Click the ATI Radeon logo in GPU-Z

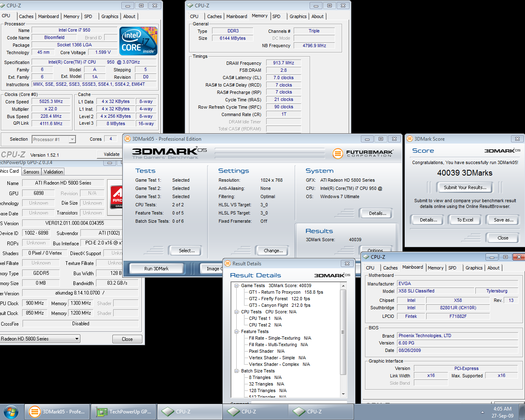point(117,196)
